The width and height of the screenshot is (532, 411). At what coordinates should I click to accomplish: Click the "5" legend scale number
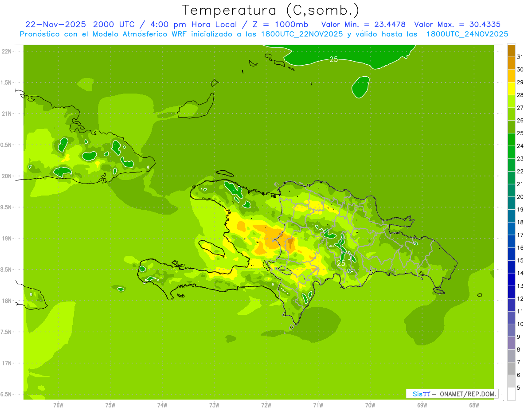coord(519,388)
